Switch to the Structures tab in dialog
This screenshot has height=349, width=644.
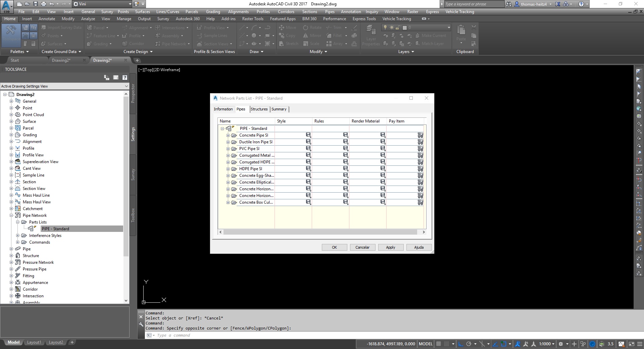coord(259,109)
